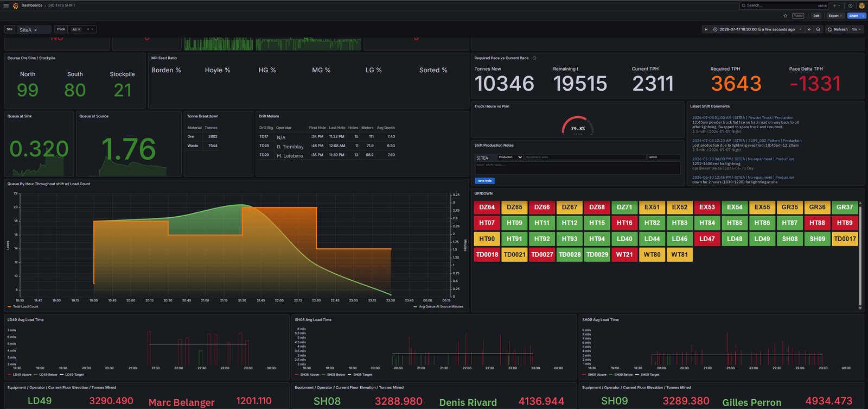Viewport: 868px width, 409px height.
Task: Show info for Required Pace vs Current Pace
Action: tap(534, 58)
